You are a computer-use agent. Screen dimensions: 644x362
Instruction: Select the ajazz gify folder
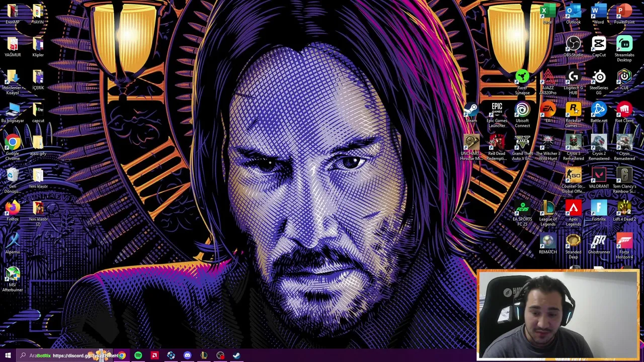38,145
